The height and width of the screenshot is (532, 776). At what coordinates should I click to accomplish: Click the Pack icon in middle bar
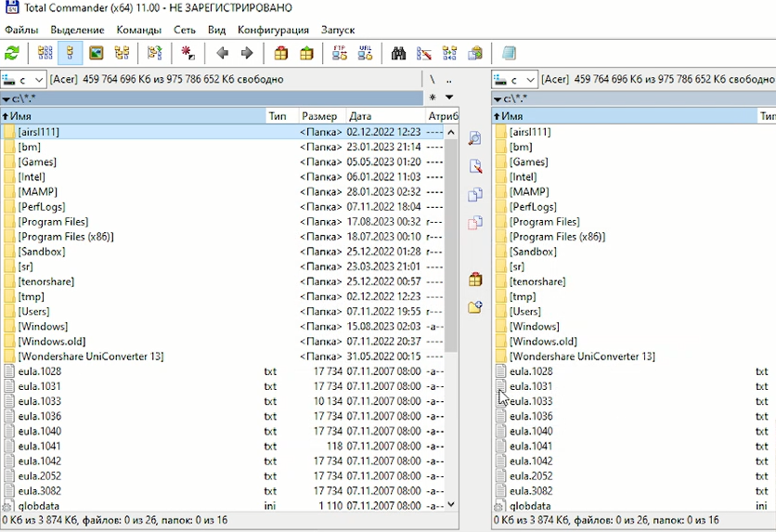(x=475, y=279)
